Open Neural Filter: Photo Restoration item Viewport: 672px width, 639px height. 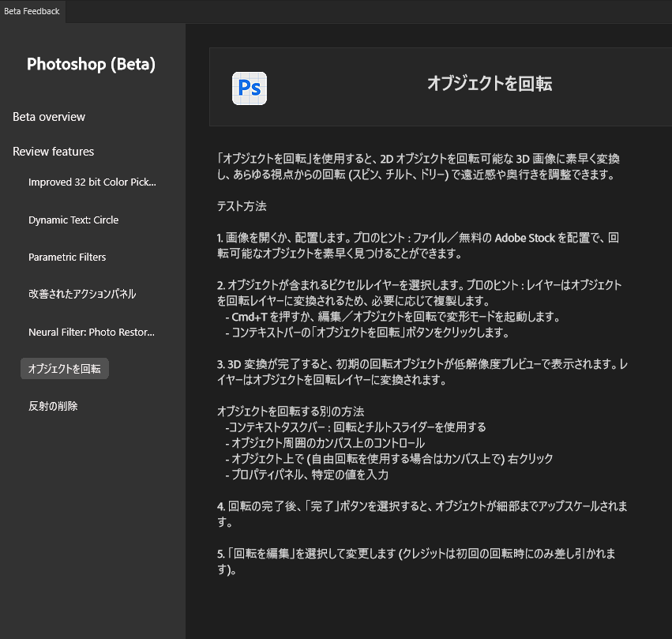[92, 332]
